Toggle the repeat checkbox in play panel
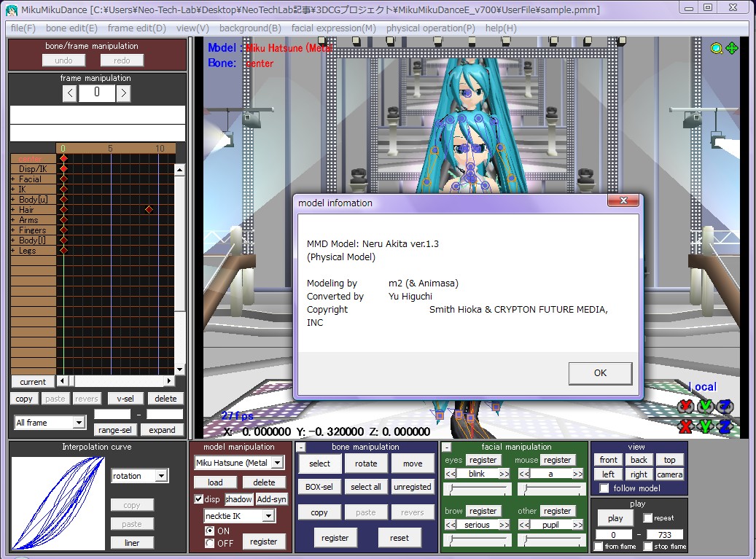The image size is (756, 559). pos(647,518)
